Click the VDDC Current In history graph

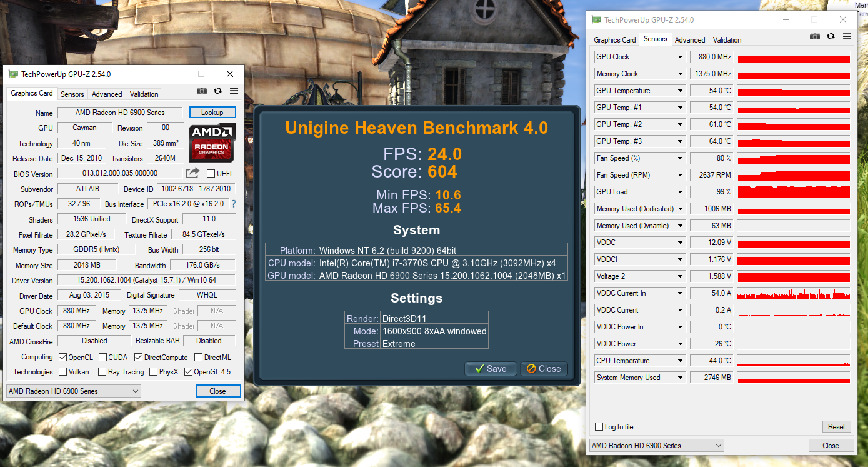[794, 293]
